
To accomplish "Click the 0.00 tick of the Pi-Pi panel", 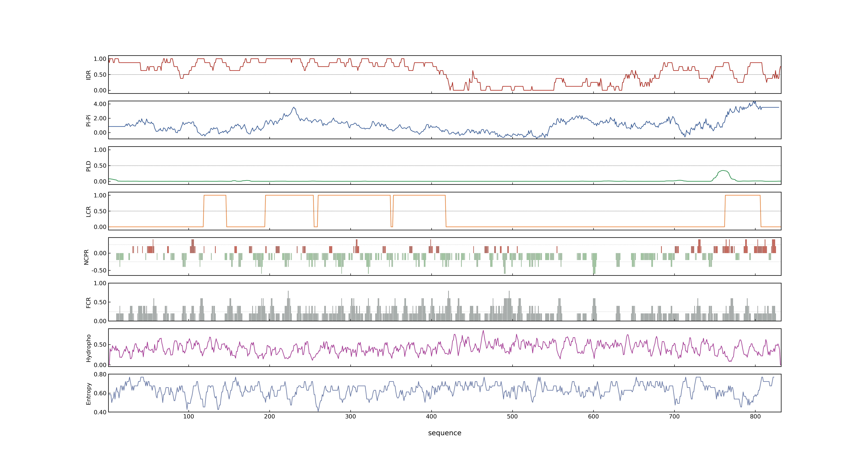I will pos(100,133).
